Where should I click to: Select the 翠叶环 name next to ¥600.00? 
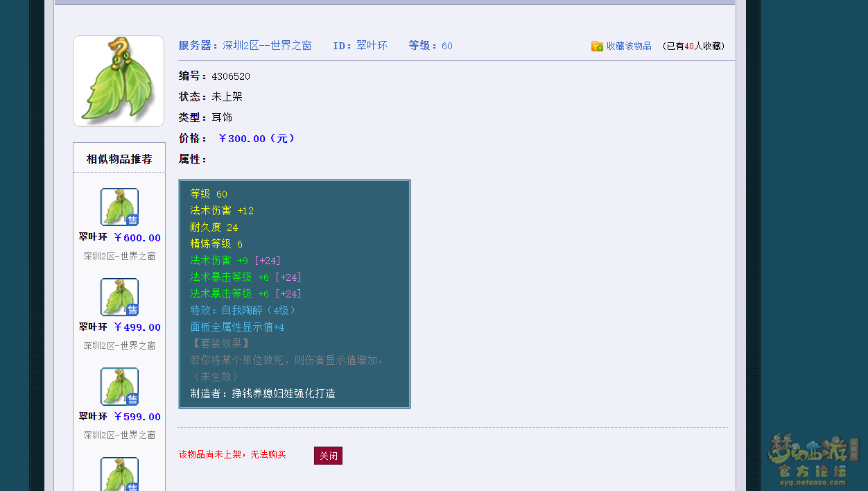[93, 237]
